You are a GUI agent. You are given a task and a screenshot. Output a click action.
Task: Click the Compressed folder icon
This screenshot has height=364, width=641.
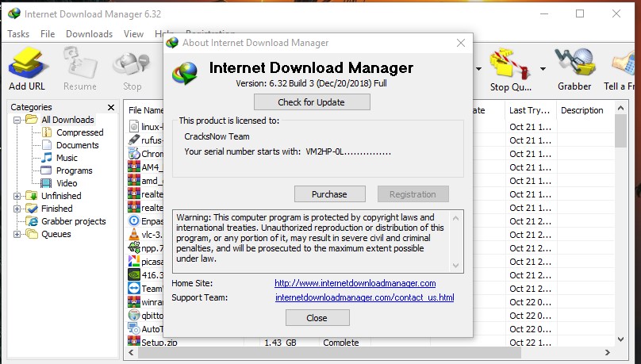click(x=47, y=132)
